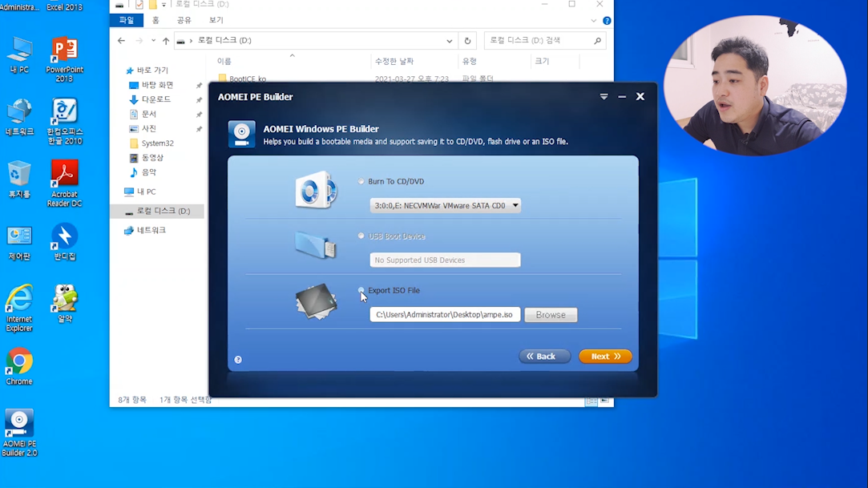Click the orange Next button
This screenshot has height=488, width=868.
click(605, 357)
